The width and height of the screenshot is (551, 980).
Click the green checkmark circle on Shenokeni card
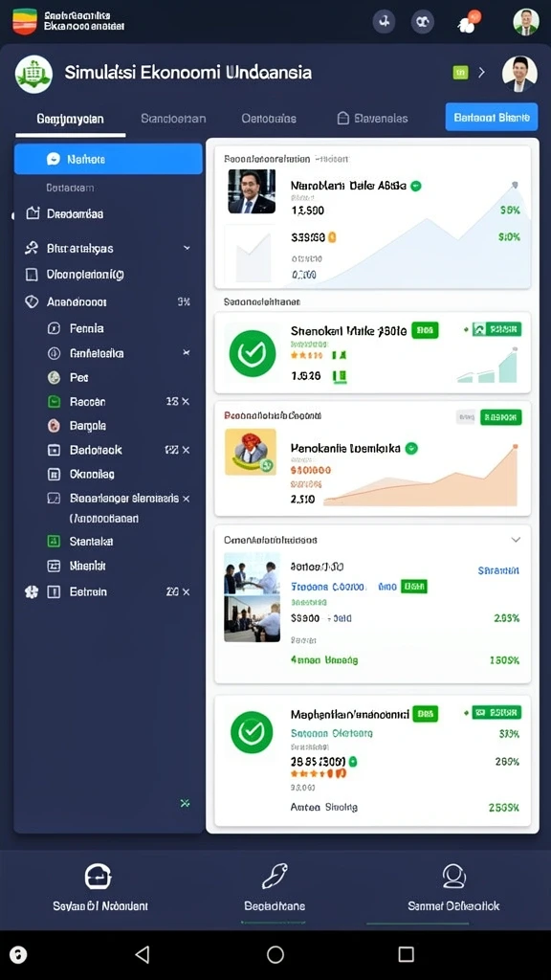click(252, 354)
